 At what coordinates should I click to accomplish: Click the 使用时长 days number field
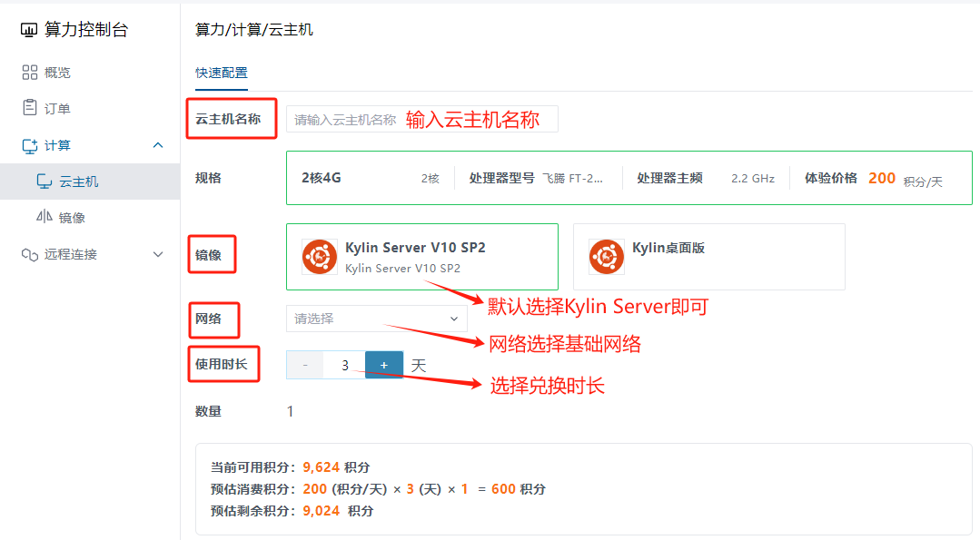point(345,365)
